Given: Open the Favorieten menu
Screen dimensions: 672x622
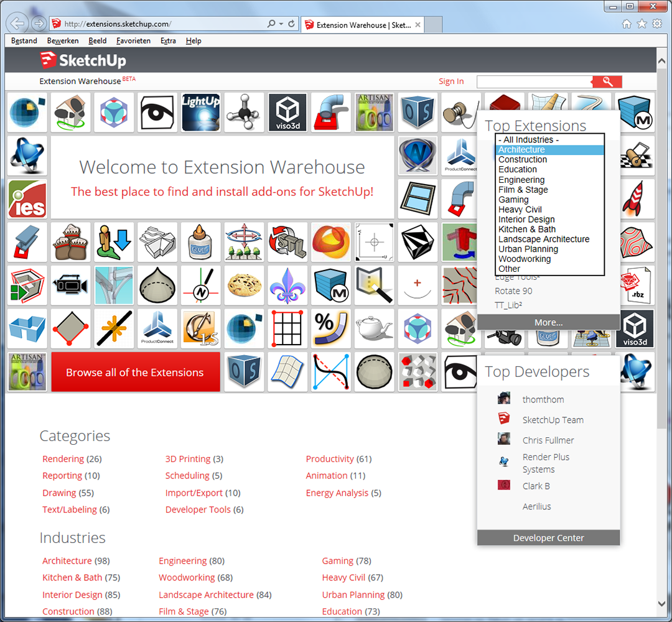Looking at the screenshot, I should [133, 40].
